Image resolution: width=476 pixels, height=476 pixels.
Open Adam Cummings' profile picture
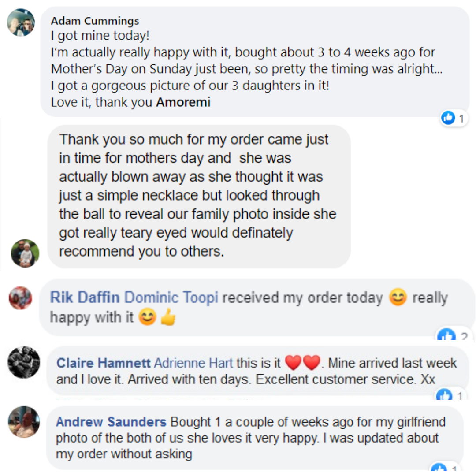click(21, 22)
